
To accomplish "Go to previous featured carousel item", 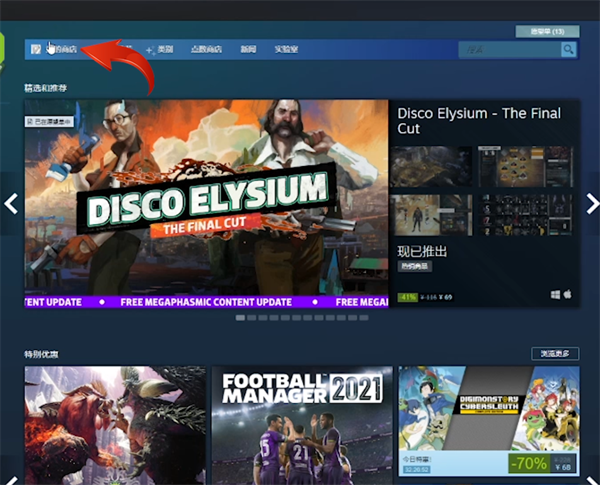I will (11, 204).
